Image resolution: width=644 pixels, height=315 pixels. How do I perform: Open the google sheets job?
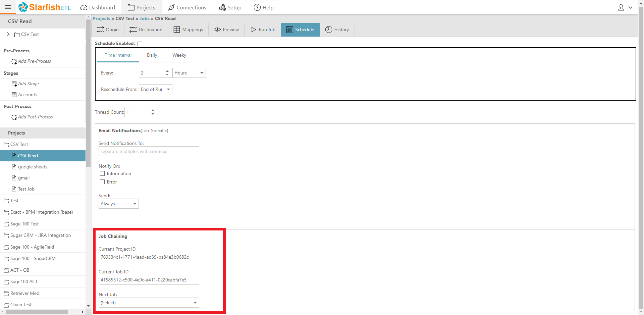point(33,167)
